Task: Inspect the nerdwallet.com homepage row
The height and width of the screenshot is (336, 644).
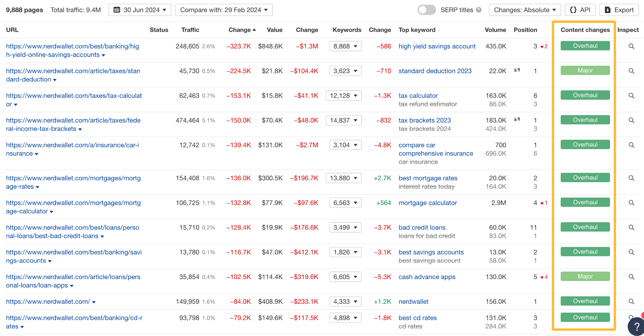Action: pyautogui.click(x=631, y=301)
